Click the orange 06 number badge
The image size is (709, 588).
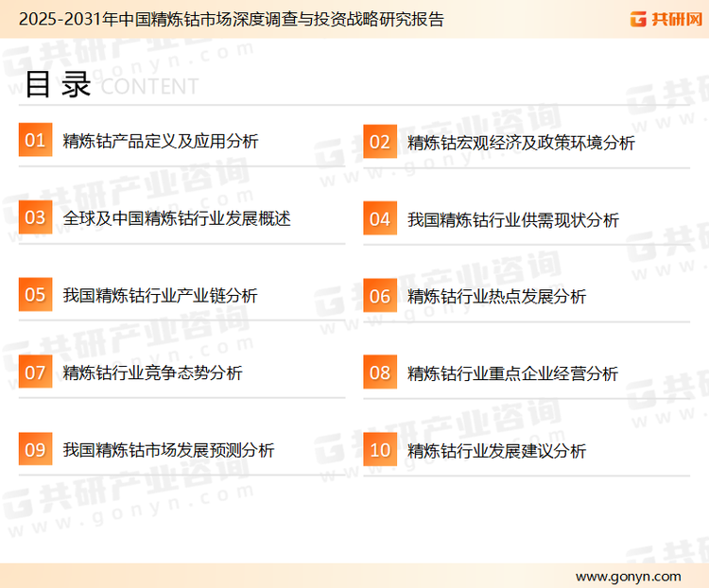pyautogui.click(x=380, y=296)
